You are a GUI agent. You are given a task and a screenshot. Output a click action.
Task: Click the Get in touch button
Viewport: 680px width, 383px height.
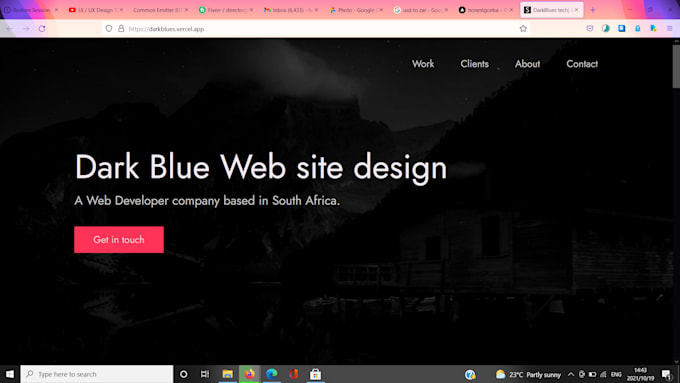pyautogui.click(x=119, y=239)
